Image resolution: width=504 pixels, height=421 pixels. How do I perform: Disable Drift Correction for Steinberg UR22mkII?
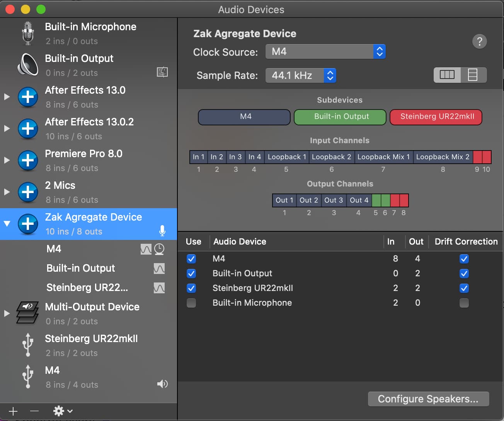[x=464, y=288]
